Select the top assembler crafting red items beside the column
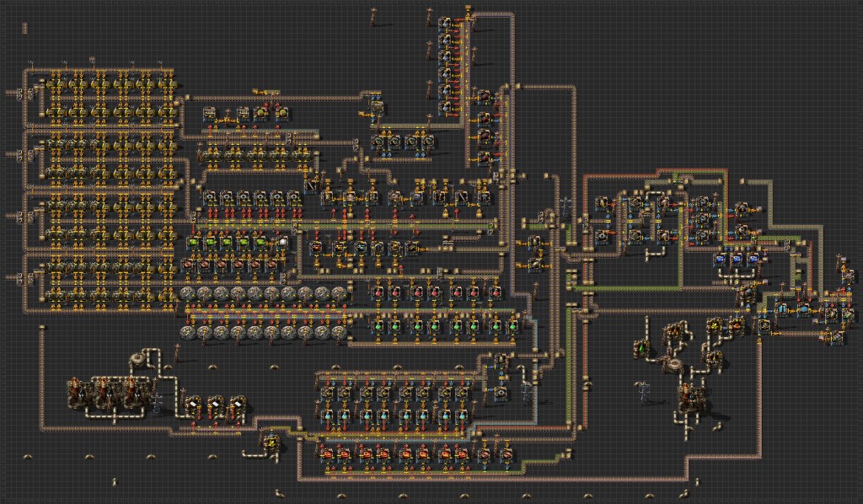The height and width of the screenshot is (504, 863). point(484,98)
